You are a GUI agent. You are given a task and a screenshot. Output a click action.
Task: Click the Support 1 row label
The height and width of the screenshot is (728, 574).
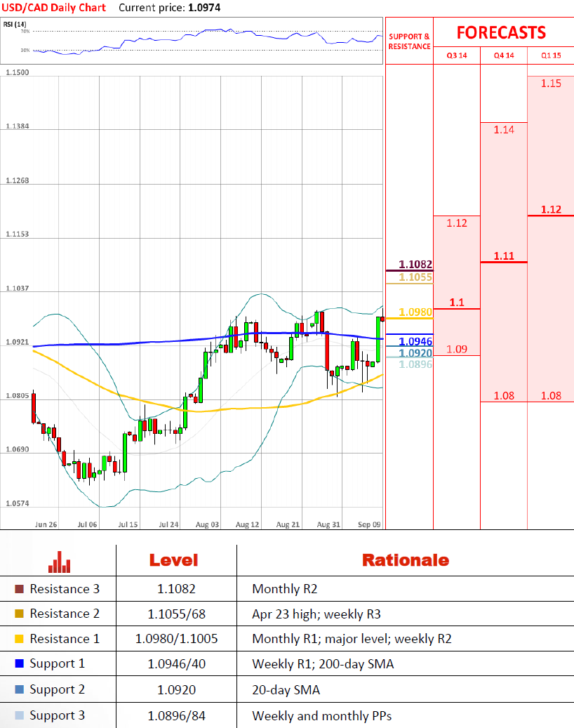[x=57, y=664]
